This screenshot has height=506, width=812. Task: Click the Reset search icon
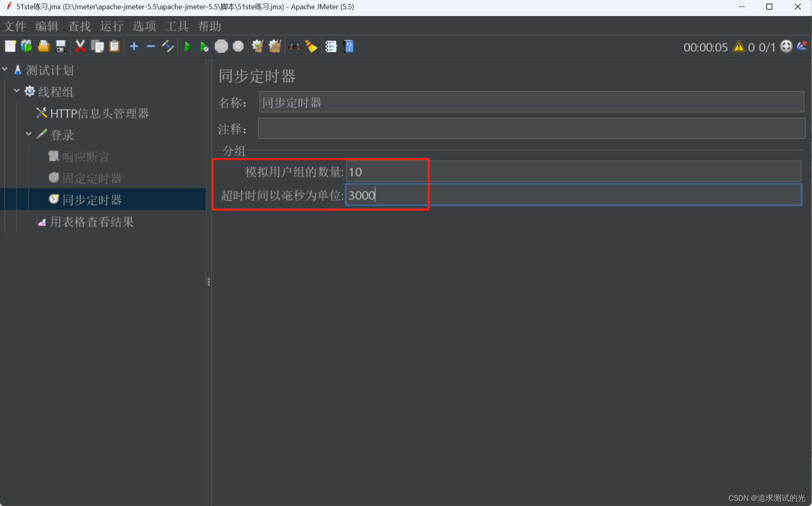click(x=311, y=47)
